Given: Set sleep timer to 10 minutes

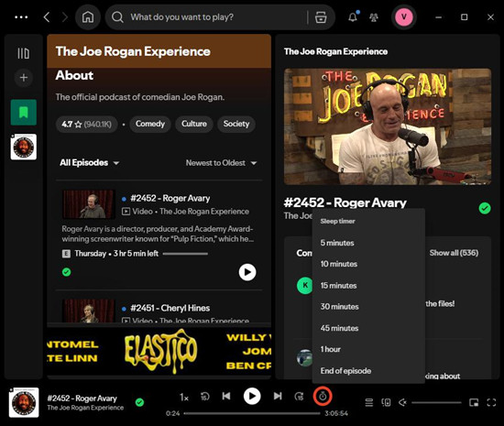Looking at the screenshot, I should click(368, 264).
